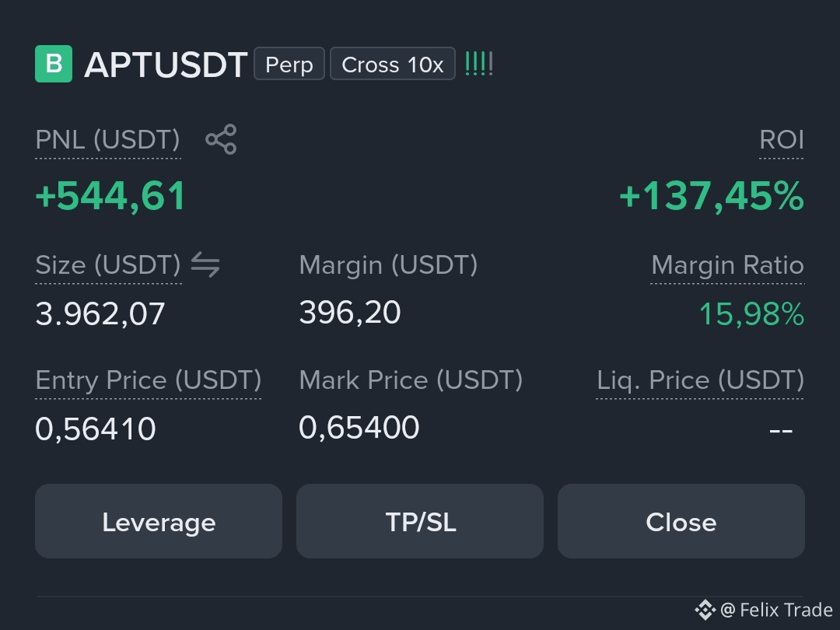Click the Margin Ratio label
840x630 pixels.
[727, 265]
